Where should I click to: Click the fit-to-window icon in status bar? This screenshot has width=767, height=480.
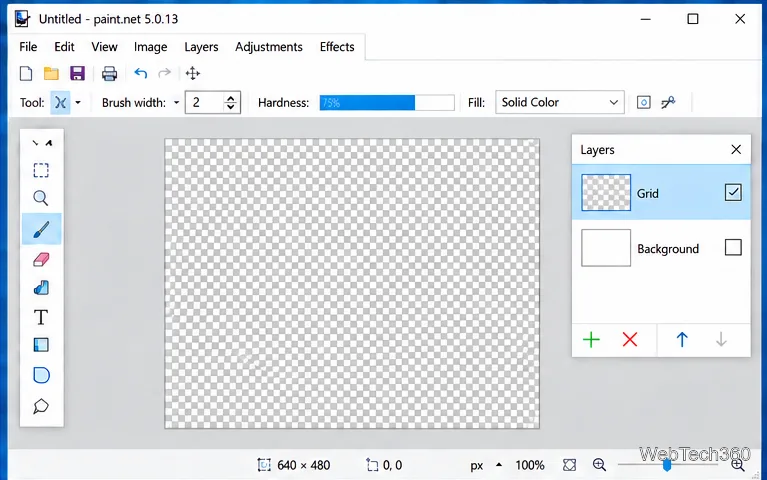tap(569, 465)
